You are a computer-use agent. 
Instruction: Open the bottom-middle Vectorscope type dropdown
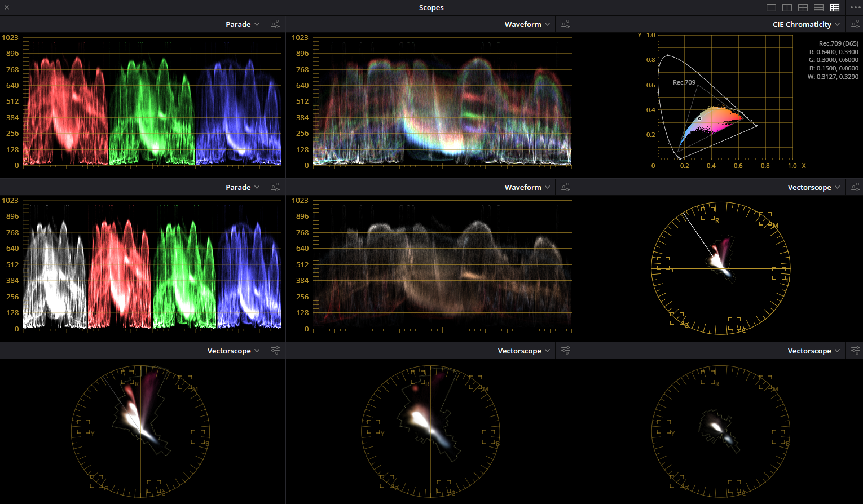click(x=523, y=350)
